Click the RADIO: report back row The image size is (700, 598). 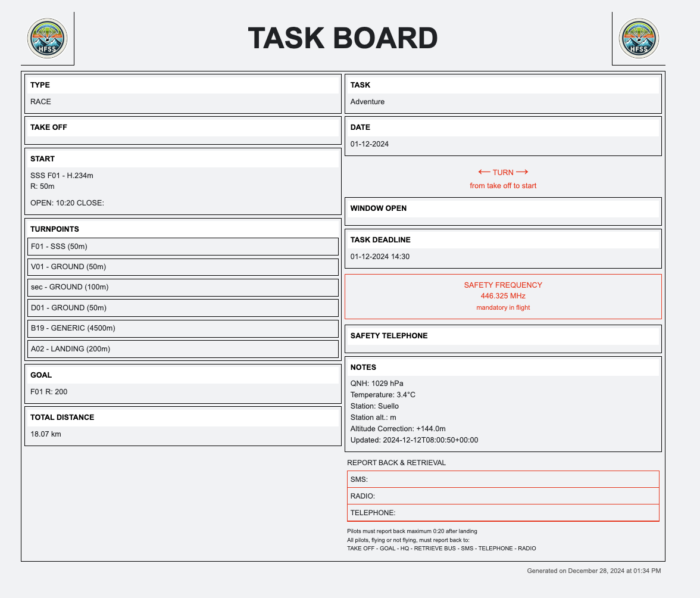pyautogui.click(x=503, y=496)
